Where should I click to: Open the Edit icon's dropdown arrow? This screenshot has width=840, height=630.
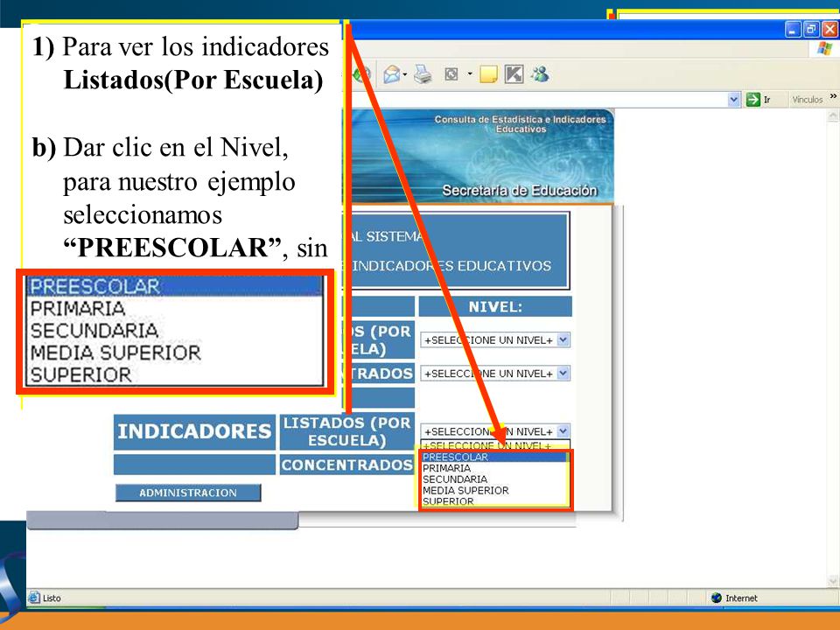tap(470, 73)
